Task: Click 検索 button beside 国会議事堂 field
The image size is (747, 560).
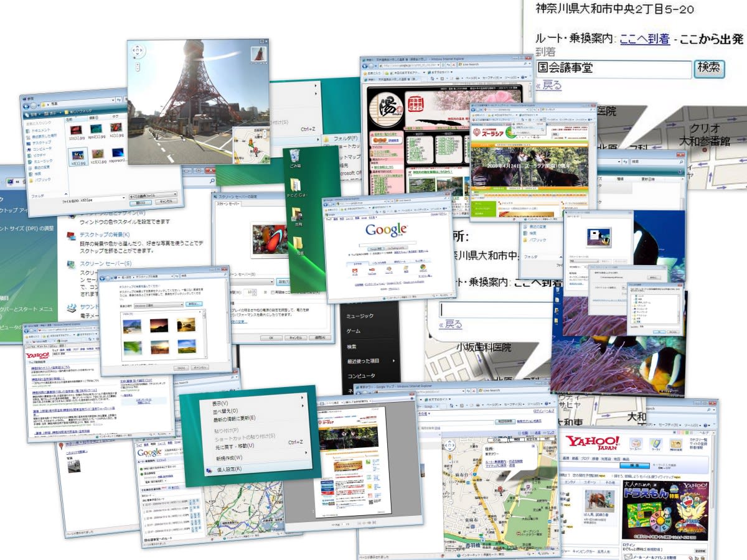Action: [x=710, y=68]
